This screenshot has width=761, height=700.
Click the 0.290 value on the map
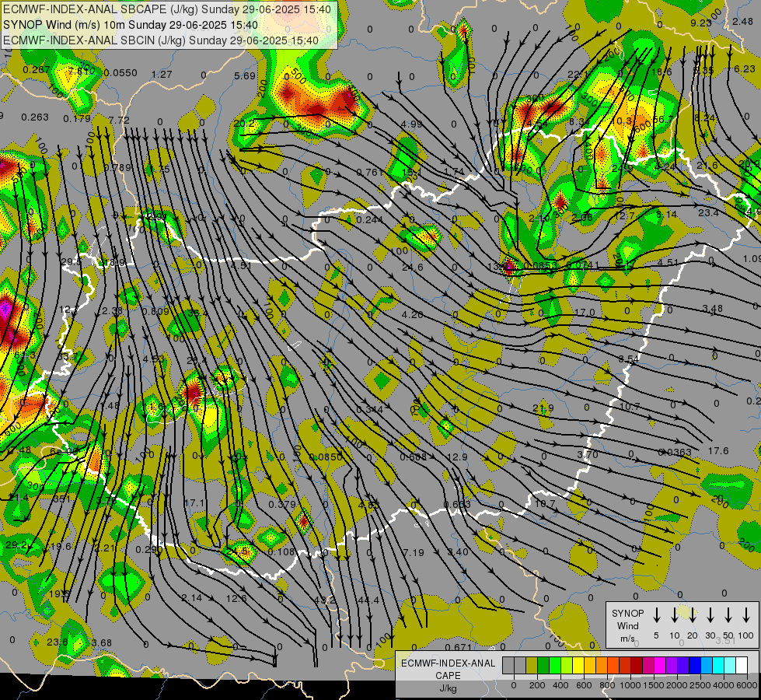tap(149, 549)
